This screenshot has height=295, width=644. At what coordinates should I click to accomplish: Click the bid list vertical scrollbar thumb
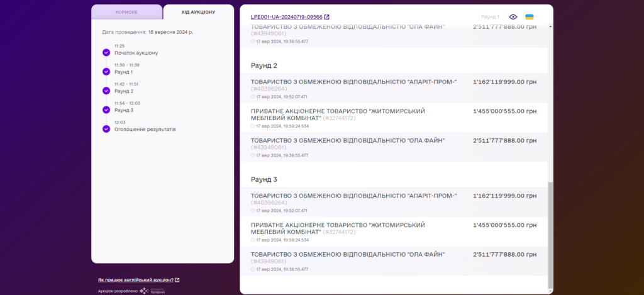[x=550, y=236]
